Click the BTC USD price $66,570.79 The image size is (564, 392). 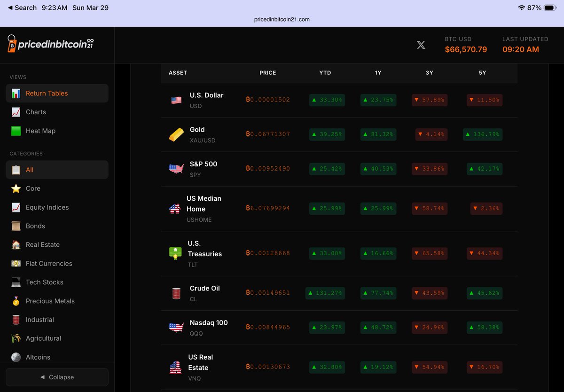click(x=466, y=49)
